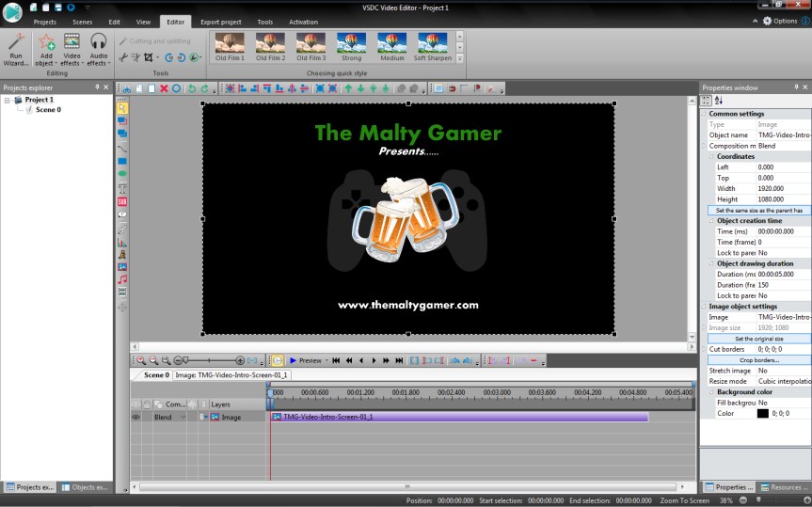Toggle the grid display icon above canvas
Image resolution: width=812 pixels, height=507 pixels.
click(x=438, y=88)
